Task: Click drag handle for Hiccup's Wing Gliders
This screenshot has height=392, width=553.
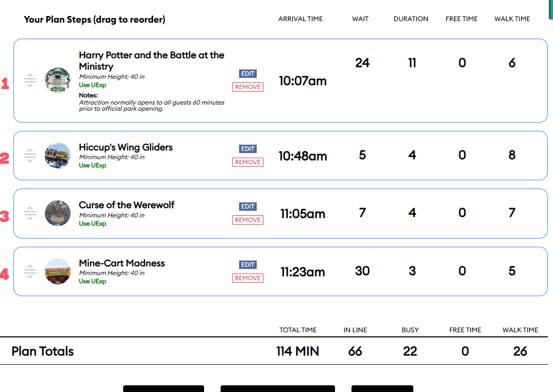Action: [30, 156]
